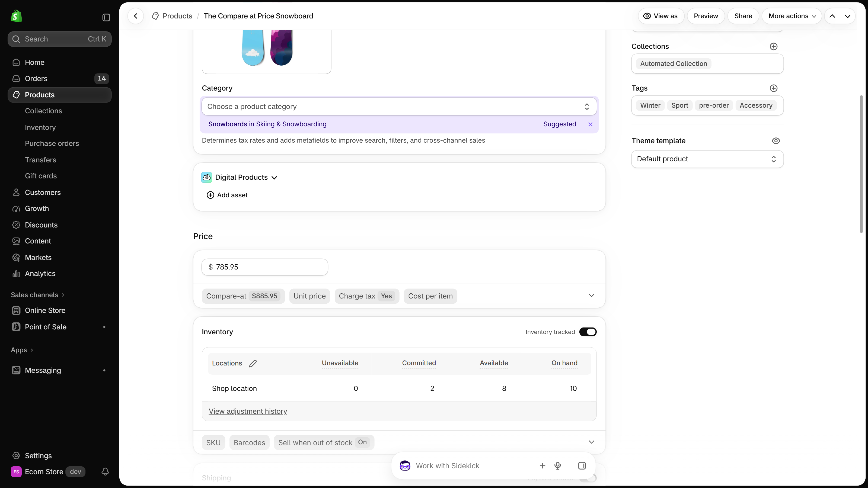Viewport: 868px width, 488px height.
Task: Open Settings in the sidebar
Action: click(60, 456)
